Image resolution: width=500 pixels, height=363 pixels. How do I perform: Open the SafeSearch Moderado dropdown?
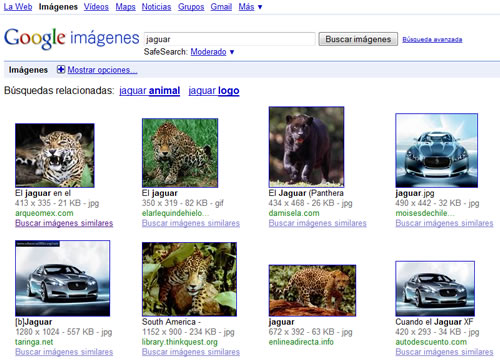pyautogui.click(x=212, y=52)
